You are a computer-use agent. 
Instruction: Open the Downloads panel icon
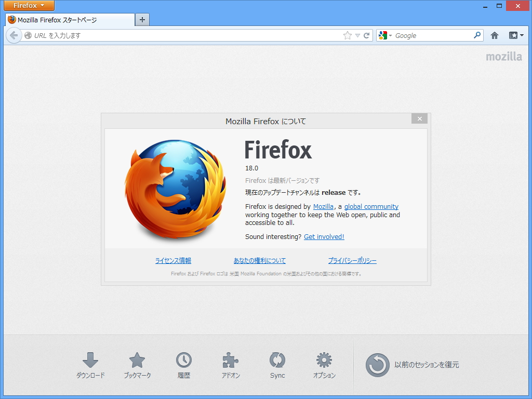91,360
